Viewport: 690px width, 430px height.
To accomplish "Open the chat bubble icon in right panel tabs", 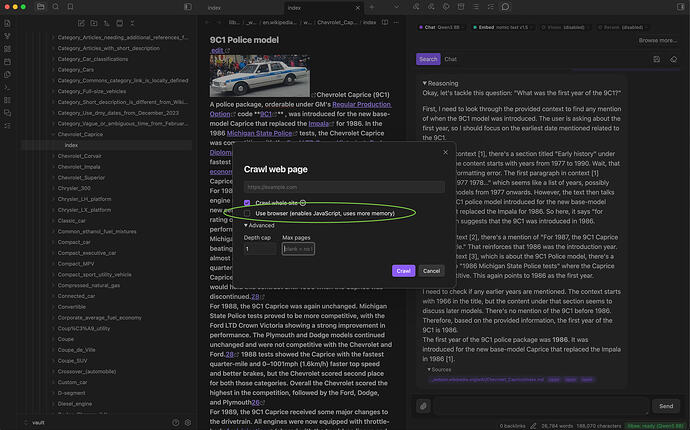I will (506, 7).
